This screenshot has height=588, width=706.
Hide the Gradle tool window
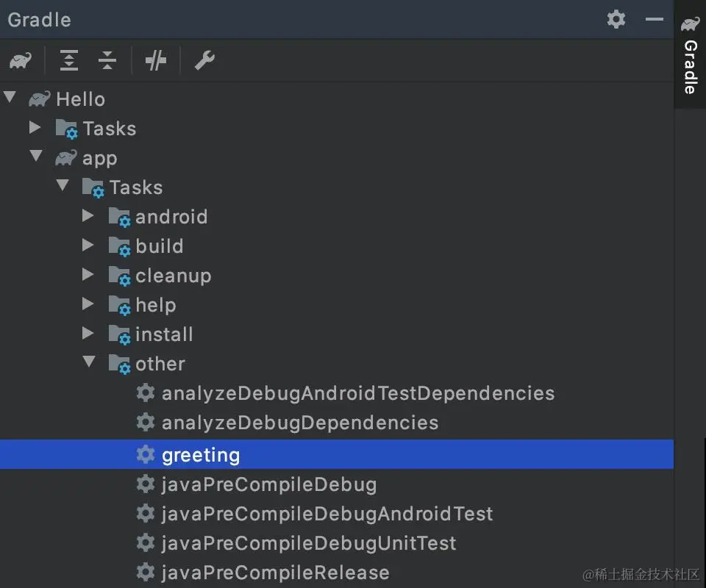click(655, 19)
